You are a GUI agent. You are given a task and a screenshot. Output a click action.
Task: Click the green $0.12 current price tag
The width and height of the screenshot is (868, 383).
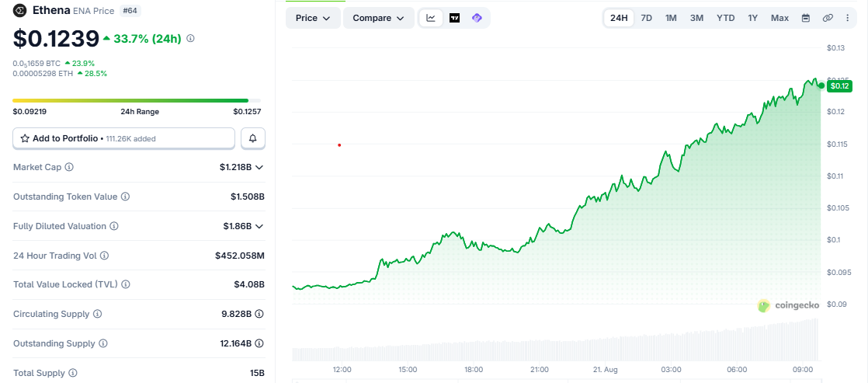(840, 86)
